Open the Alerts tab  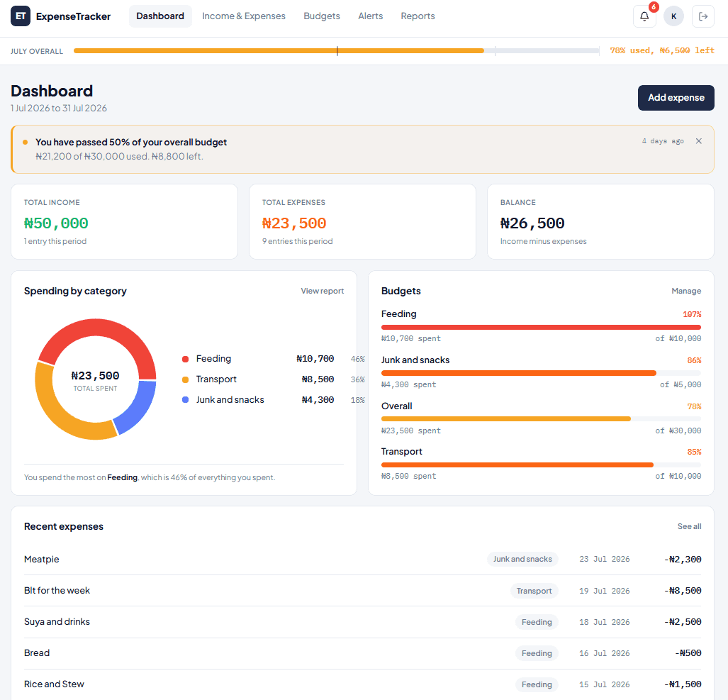tap(371, 16)
